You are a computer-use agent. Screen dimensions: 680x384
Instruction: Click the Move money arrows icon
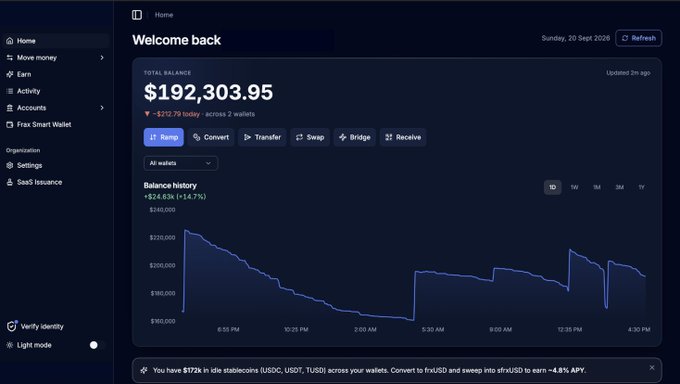click(x=10, y=58)
